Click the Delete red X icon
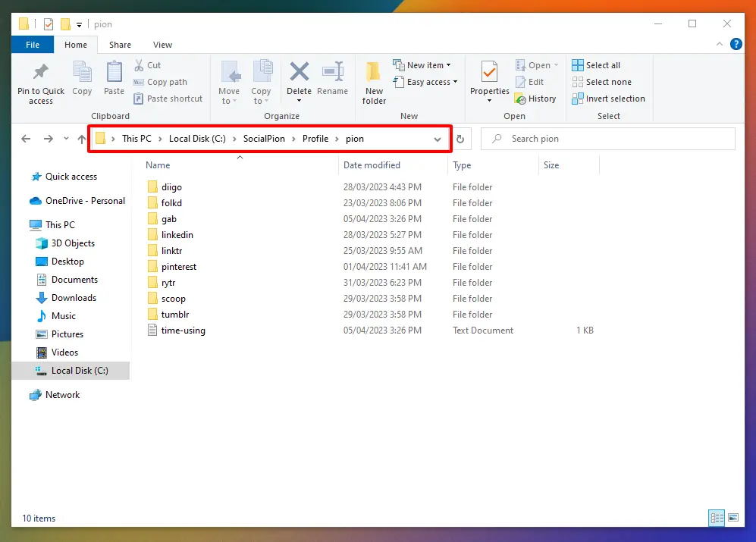This screenshot has height=542, width=756. (300, 72)
